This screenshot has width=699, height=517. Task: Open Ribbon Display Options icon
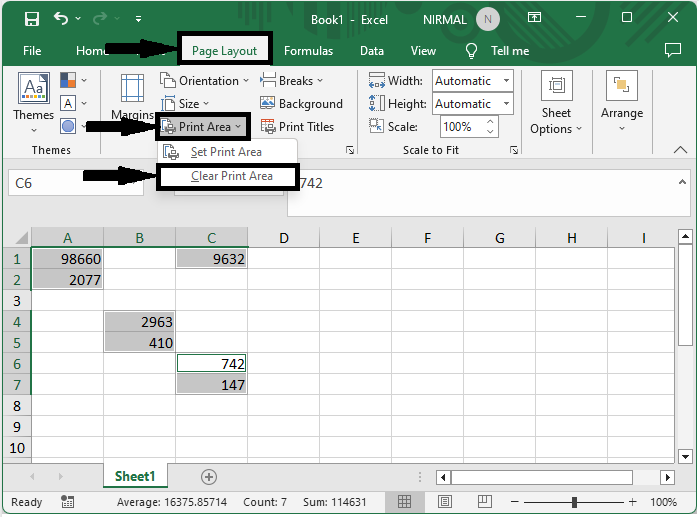tap(535, 18)
